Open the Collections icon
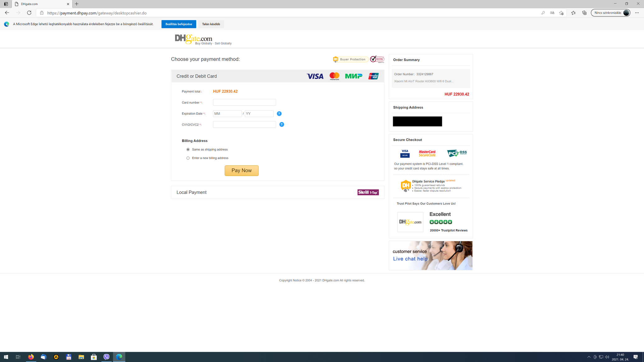 pyautogui.click(x=584, y=13)
